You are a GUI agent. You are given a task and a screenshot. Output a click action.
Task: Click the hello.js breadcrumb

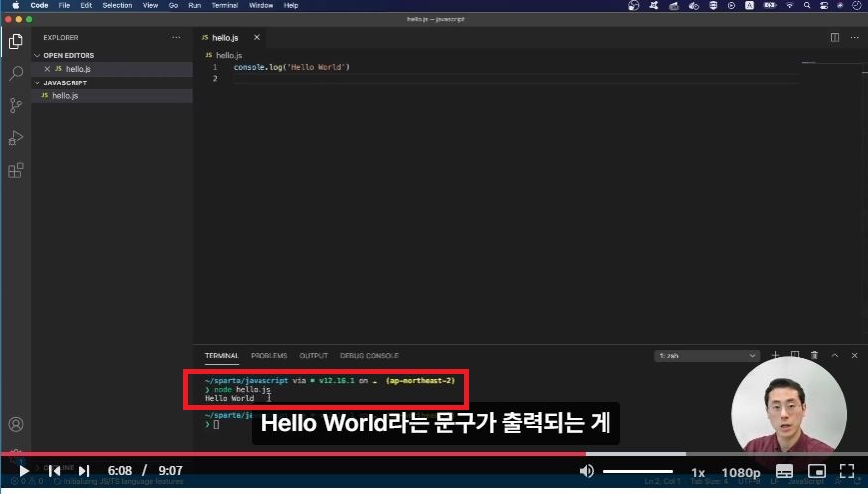point(224,55)
